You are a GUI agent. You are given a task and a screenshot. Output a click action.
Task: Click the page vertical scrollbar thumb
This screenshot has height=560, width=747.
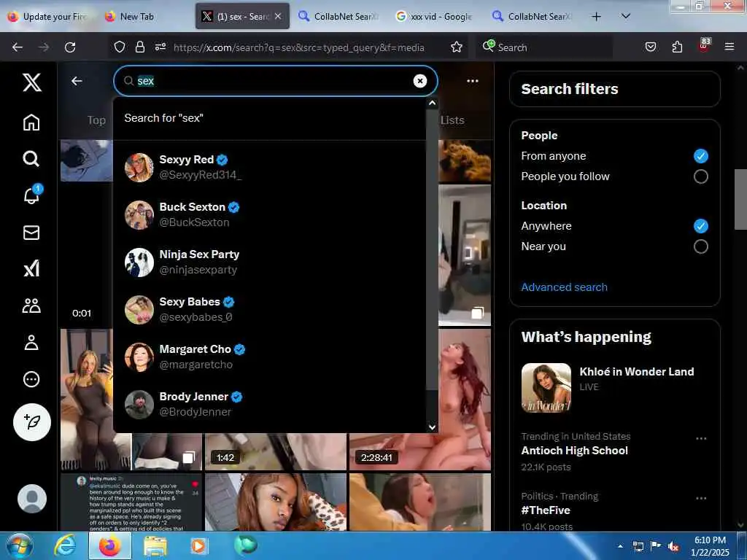click(740, 199)
